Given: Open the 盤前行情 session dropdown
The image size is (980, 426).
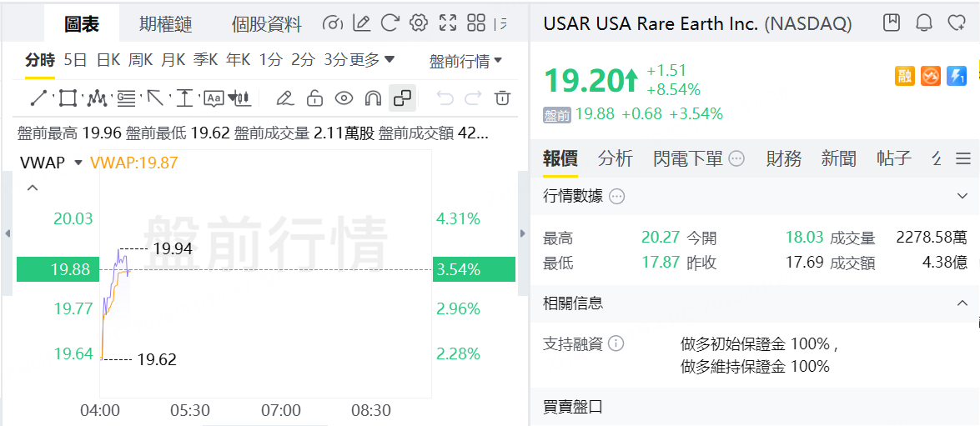Looking at the screenshot, I should tap(466, 61).
